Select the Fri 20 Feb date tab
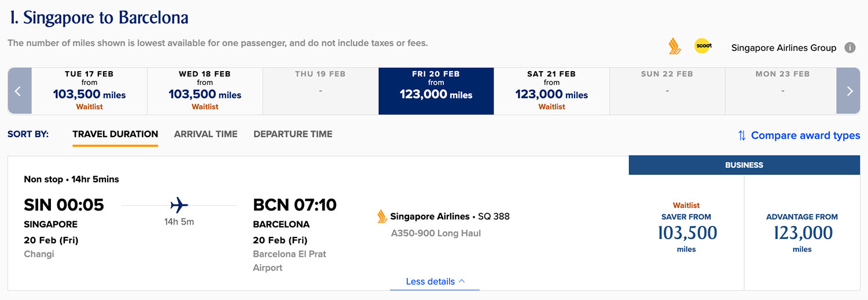 point(436,91)
